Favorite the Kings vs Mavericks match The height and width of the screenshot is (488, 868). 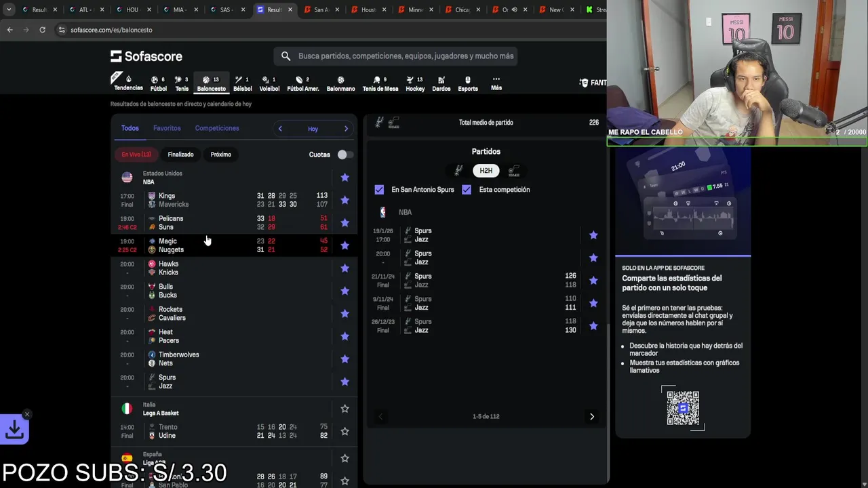pyautogui.click(x=344, y=200)
